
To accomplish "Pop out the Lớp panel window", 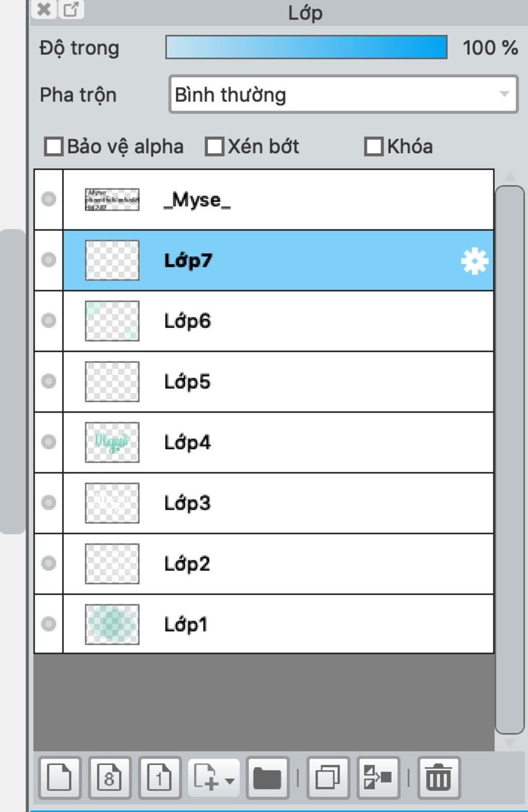I will (71, 9).
